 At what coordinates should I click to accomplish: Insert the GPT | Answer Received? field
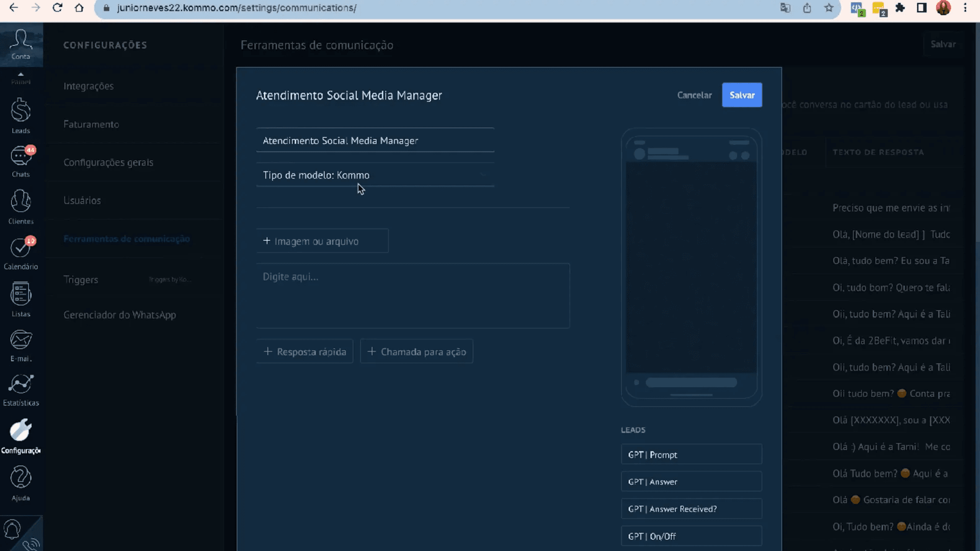692,509
